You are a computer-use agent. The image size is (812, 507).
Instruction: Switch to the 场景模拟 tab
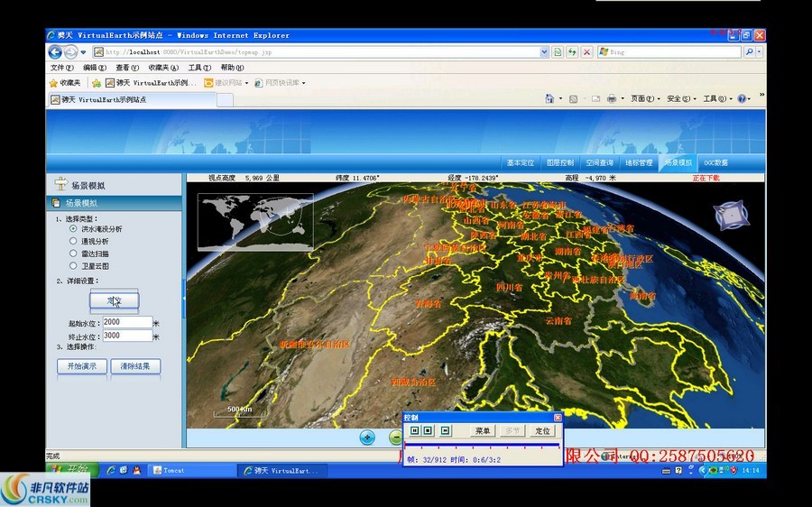[x=678, y=162]
